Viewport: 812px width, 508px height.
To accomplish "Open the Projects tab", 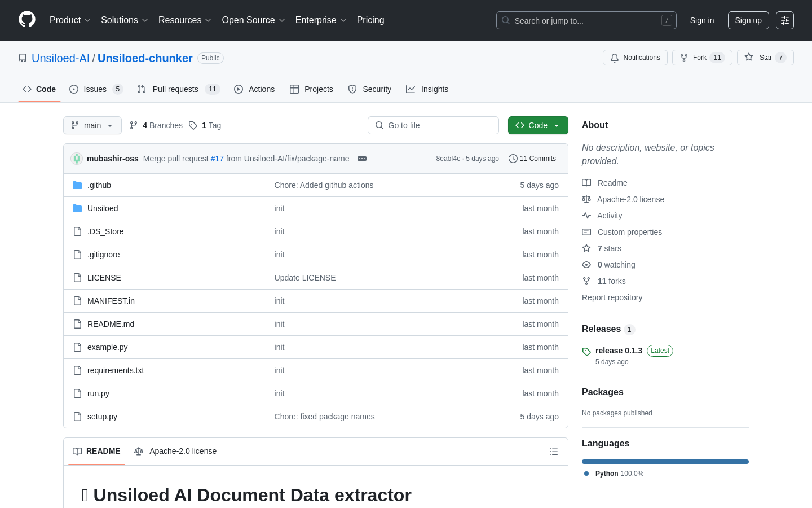I will point(311,89).
